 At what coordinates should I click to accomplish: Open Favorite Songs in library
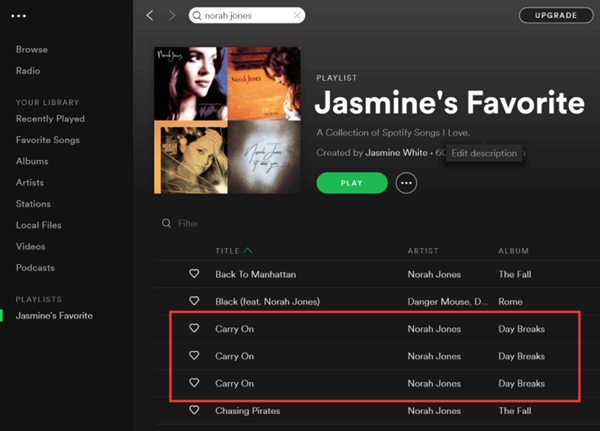click(48, 140)
